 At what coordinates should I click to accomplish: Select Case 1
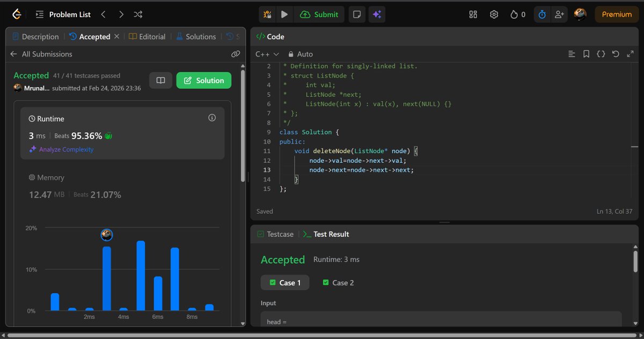(285, 283)
